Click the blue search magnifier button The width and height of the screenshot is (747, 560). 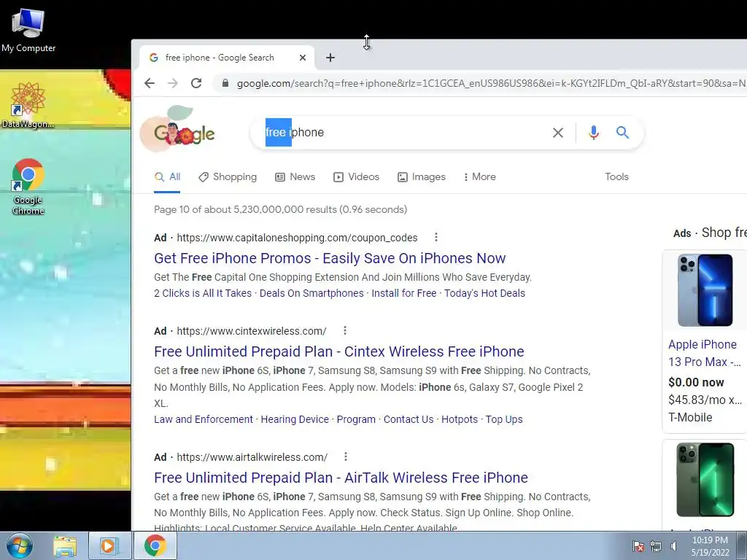click(x=623, y=133)
